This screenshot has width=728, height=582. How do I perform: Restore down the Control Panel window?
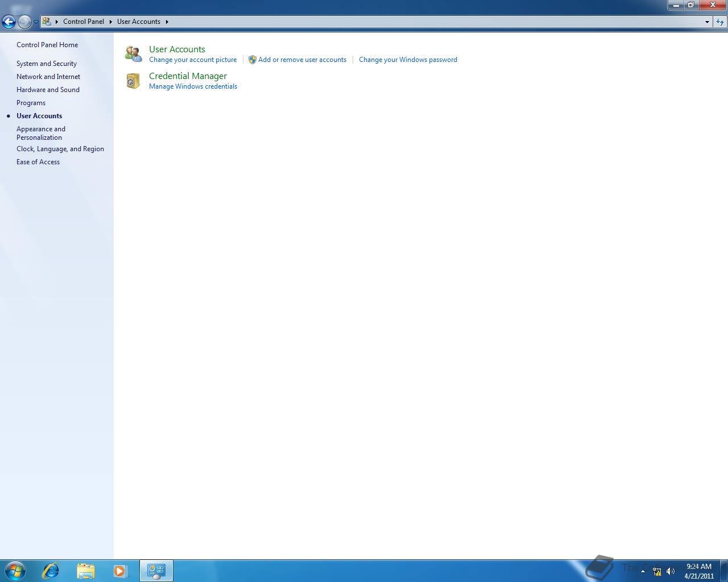(690, 5)
